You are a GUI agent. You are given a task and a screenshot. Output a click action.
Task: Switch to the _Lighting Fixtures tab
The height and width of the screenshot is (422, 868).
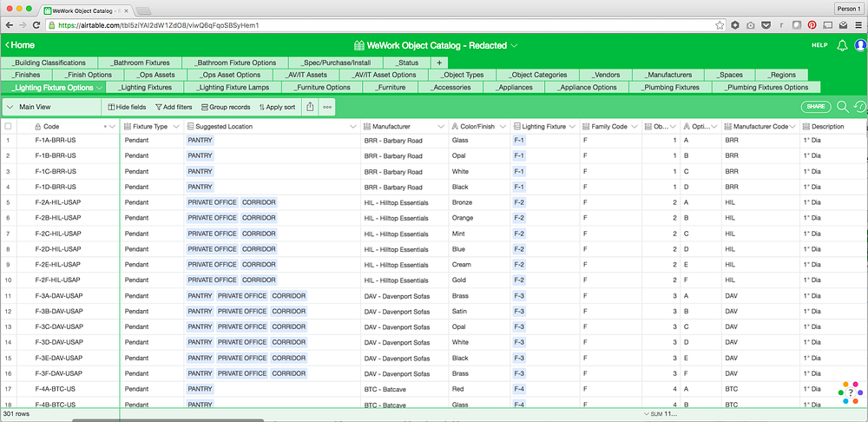[144, 87]
